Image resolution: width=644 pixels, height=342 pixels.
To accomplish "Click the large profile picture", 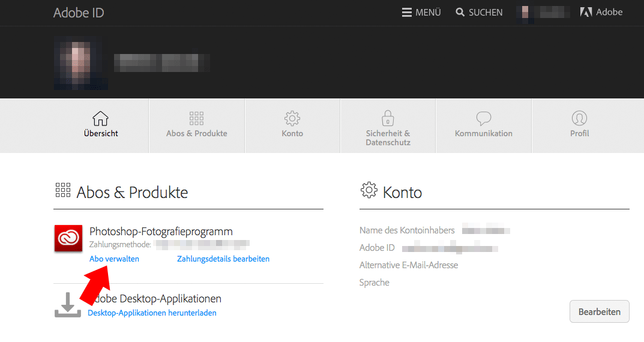I will click(x=80, y=63).
